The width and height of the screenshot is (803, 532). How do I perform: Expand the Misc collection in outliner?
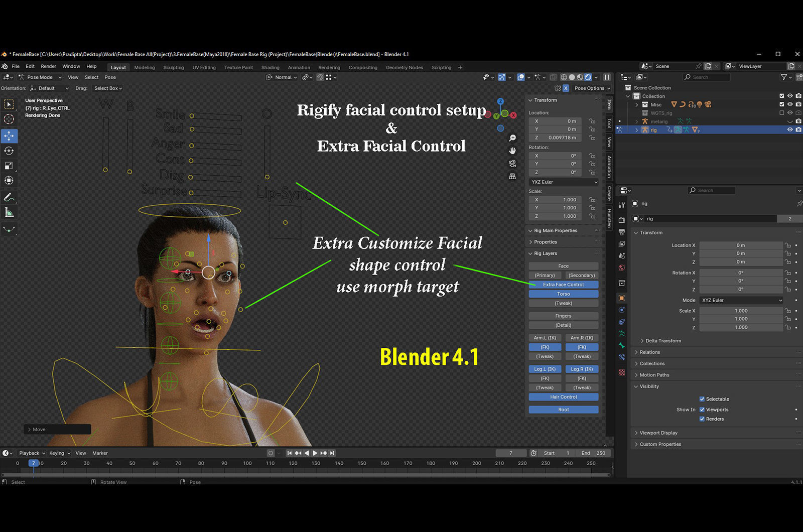click(x=637, y=104)
